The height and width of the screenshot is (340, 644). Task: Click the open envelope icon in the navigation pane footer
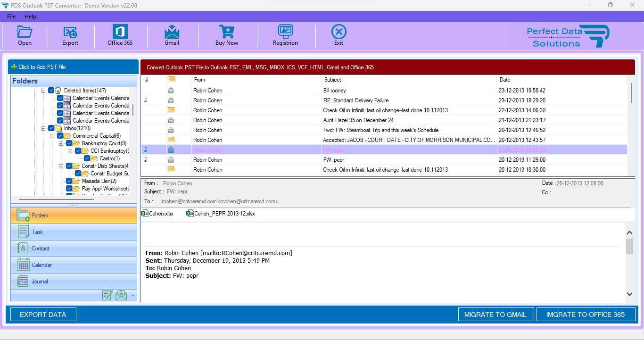pos(121,295)
